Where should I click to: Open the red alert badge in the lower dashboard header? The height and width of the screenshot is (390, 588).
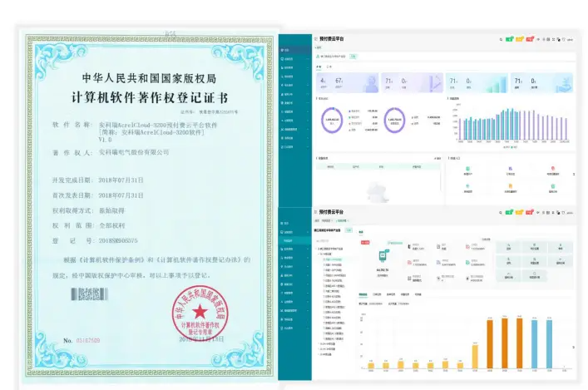(530, 212)
